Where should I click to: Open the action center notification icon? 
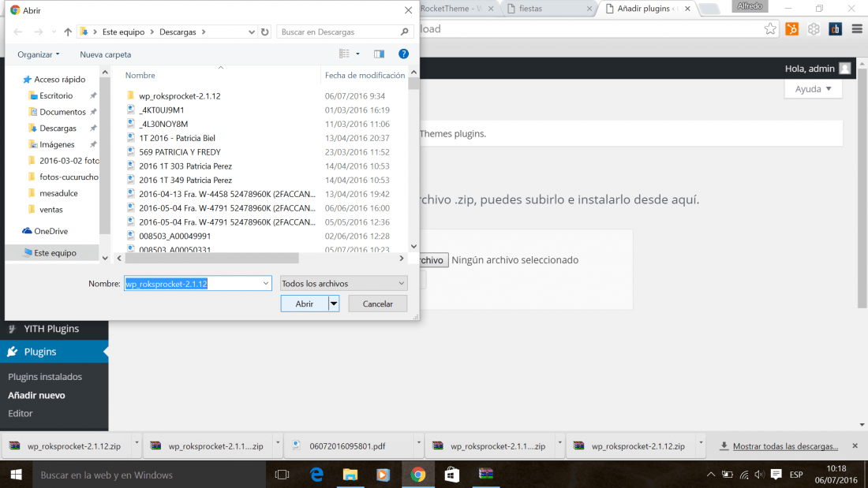coord(776,475)
